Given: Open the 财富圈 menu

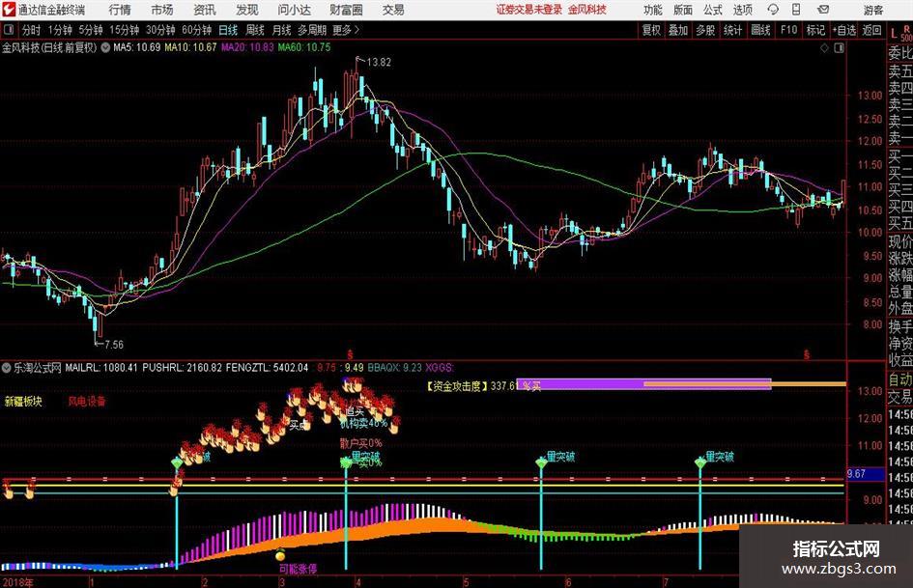Looking at the screenshot, I should coord(346,10).
